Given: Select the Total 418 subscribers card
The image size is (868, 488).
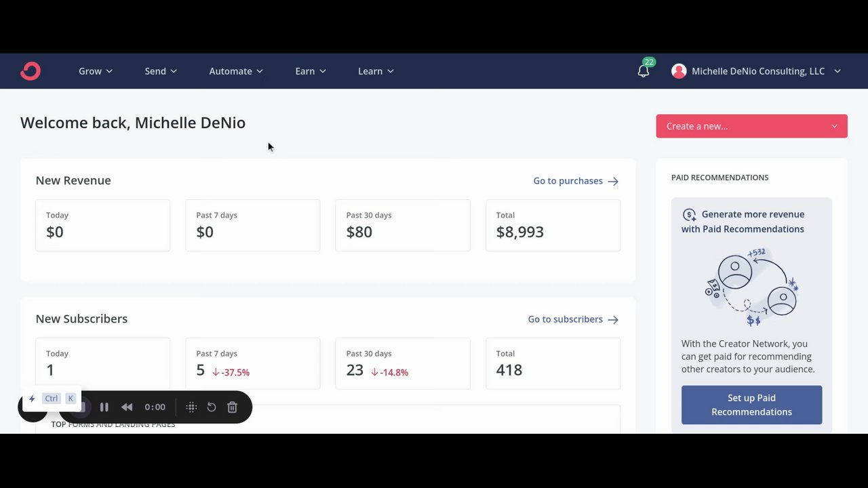Looking at the screenshot, I should pos(553,363).
